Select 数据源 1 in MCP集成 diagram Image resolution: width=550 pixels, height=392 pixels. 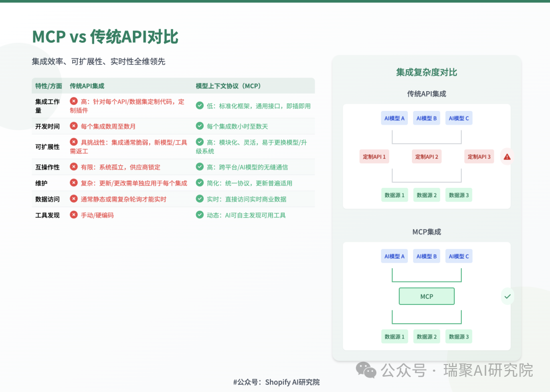point(394,337)
